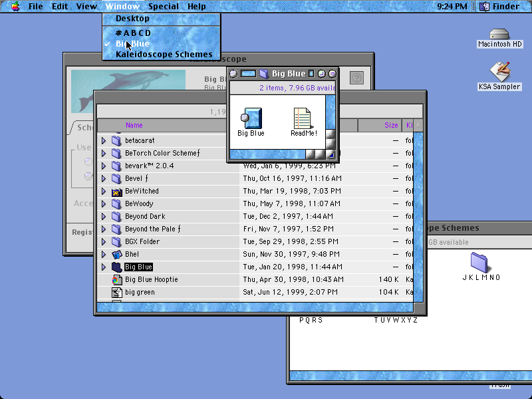
Task: Click the BeWitched scheme icon in list
Action: (117, 192)
